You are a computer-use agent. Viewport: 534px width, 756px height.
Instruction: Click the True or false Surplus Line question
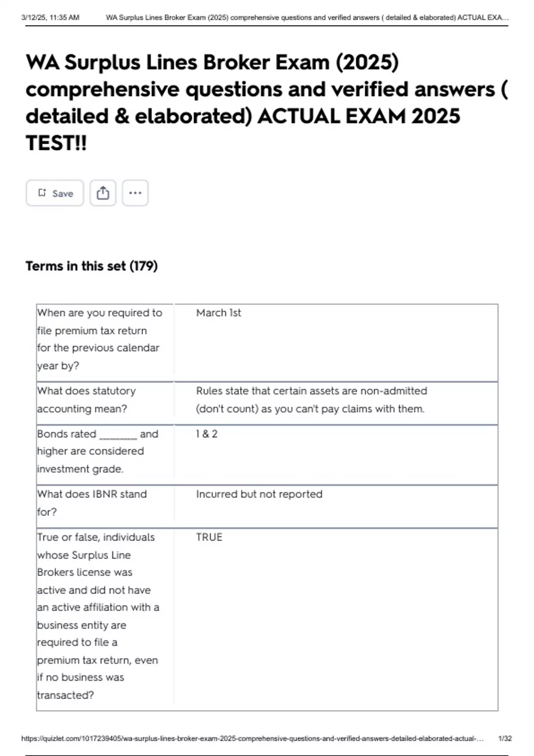(98, 616)
